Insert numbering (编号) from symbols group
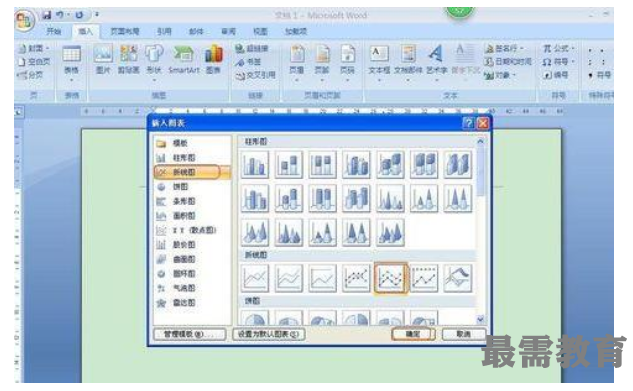 click(x=556, y=75)
